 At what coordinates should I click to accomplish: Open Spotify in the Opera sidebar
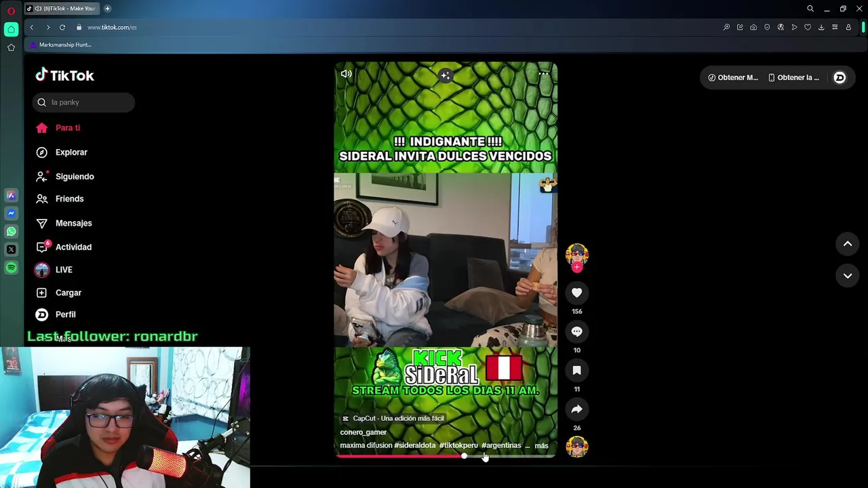[11, 268]
